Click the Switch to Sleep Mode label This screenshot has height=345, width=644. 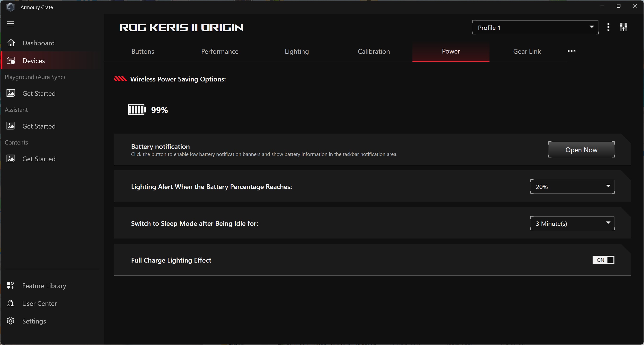click(x=194, y=223)
